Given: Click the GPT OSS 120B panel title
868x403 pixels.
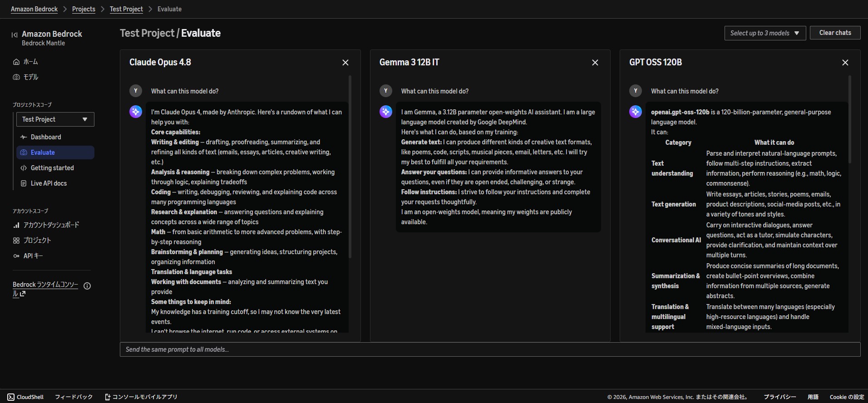Looking at the screenshot, I should pyautogui.click(x=656, y=63).
